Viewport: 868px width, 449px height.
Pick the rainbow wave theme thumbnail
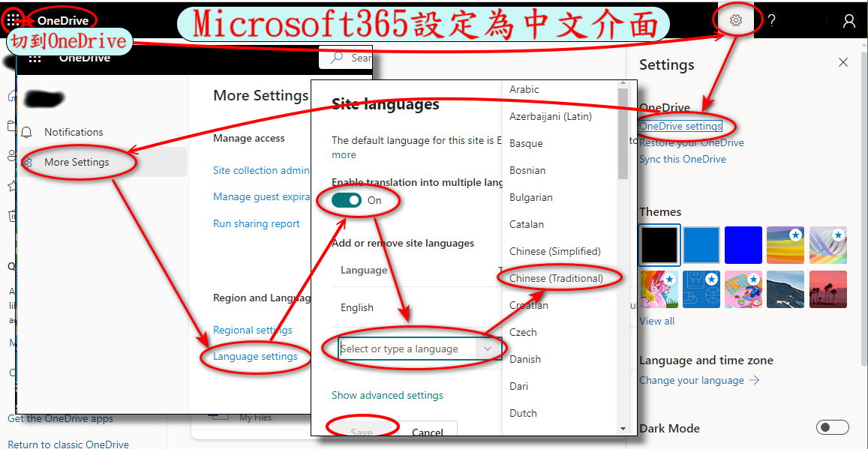click(785, 245)
